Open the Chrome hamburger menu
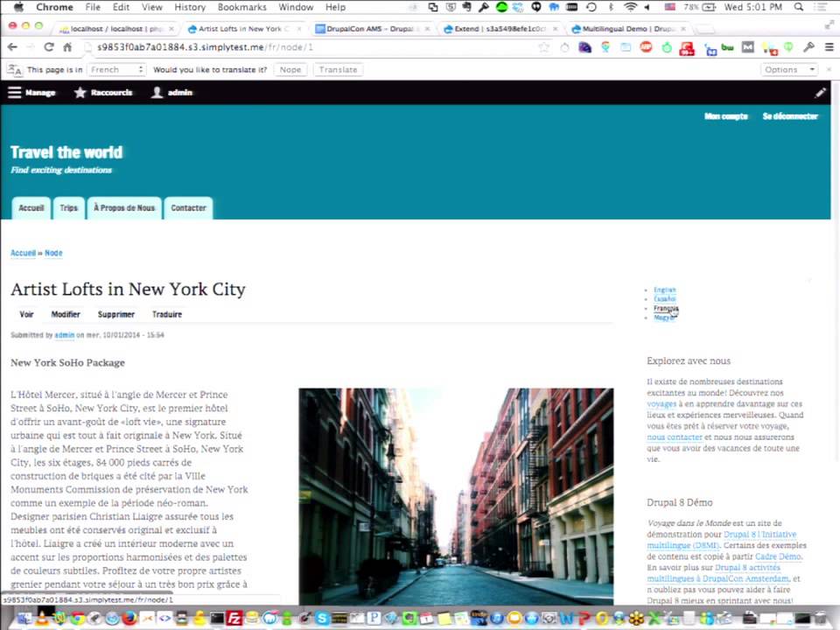Screen dimensions: 840x630 pos(829,47)
